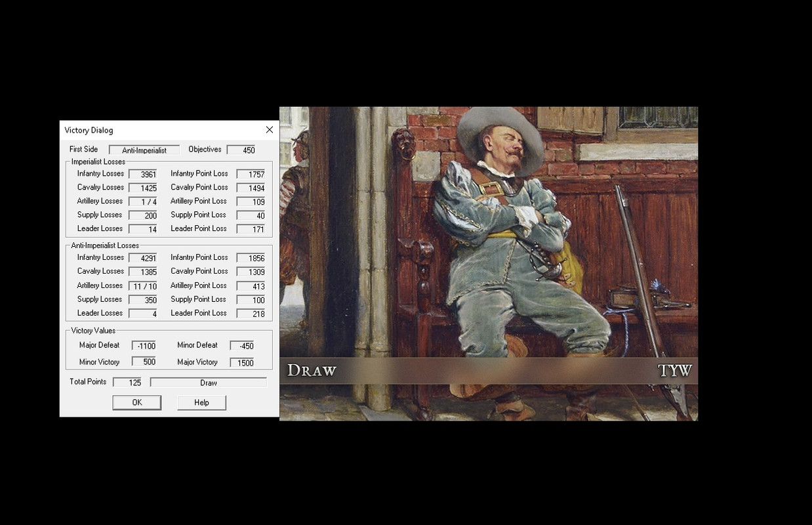
Task: Click the Minor Defeat value -450
Action: pyautogui.click(x=242, y=346)
